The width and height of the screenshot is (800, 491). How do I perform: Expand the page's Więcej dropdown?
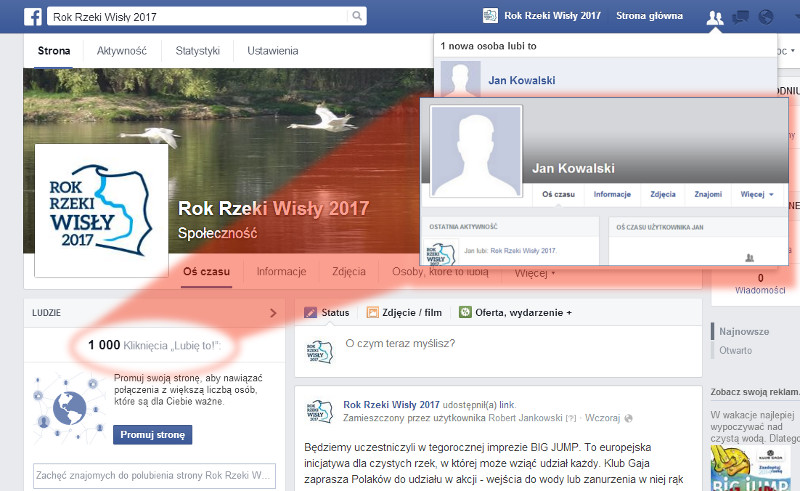point(534,273)
